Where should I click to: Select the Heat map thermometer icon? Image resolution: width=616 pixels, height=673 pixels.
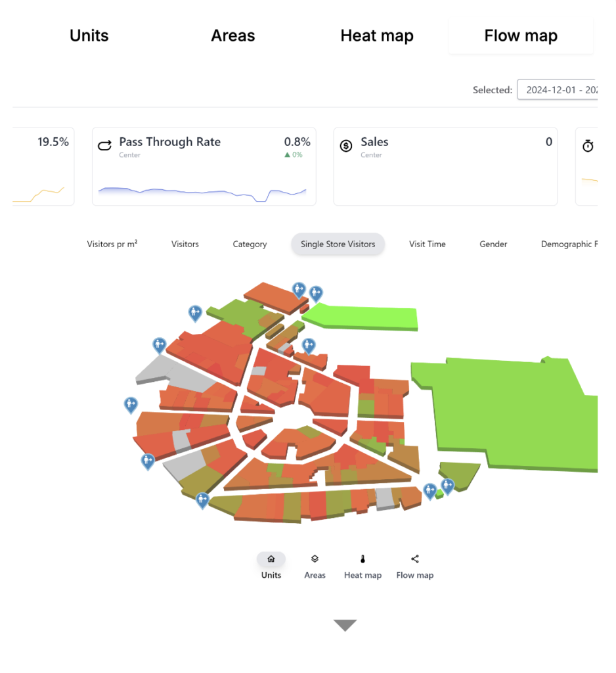(363, 559)
